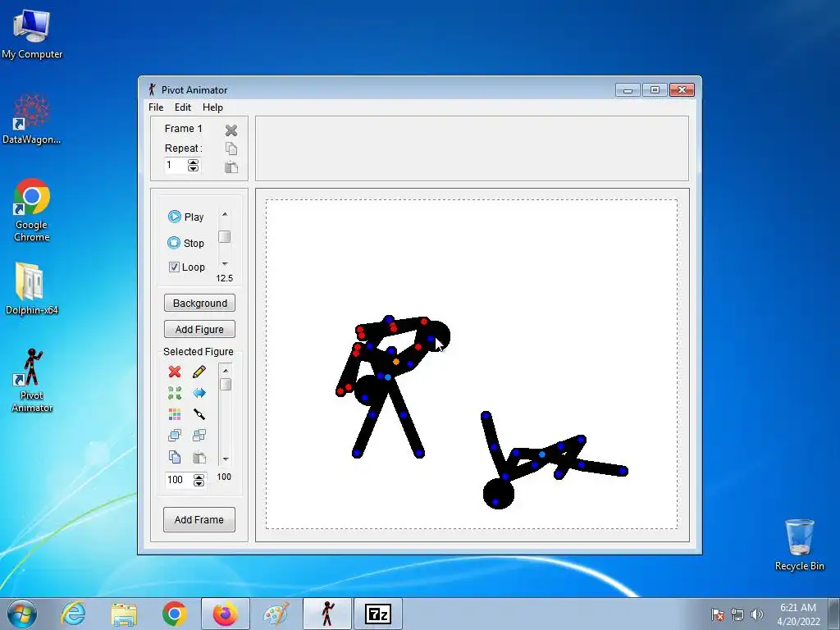Click the speed scrollbar down arrow
The width and height of the screenshot is (840, 630).
point(225,263)
